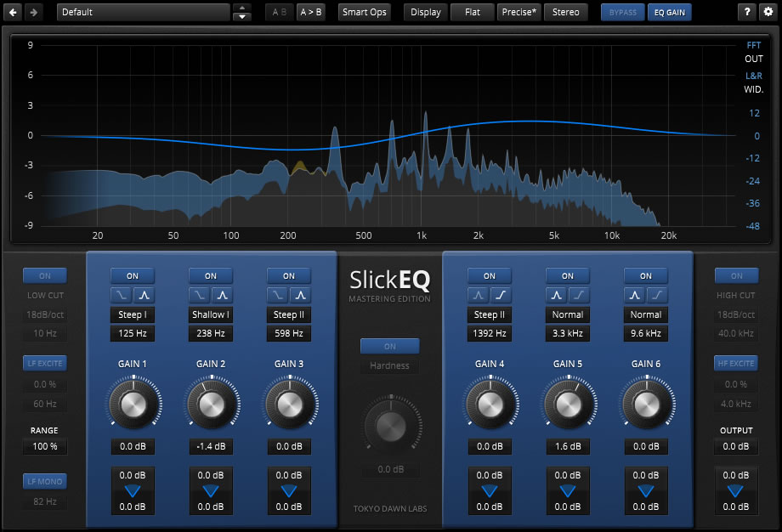The image size is (782, 532).
Task: Open the settings gear icon
Action: click(768, 12)
